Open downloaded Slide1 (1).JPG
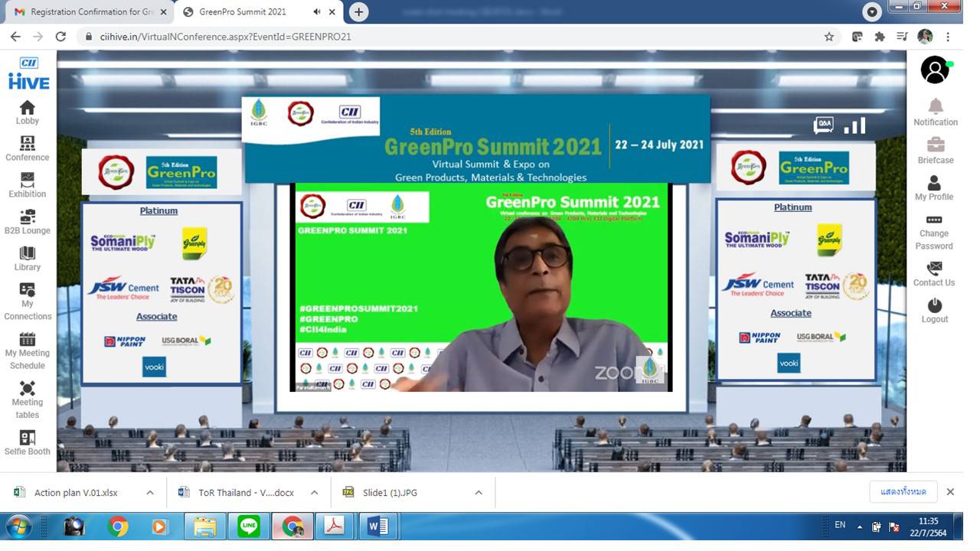980x551 pixels. [390, 492]
